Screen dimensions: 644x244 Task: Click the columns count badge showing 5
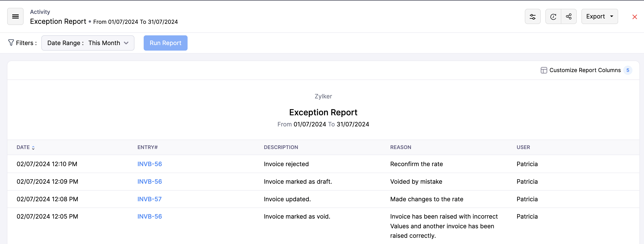click(628, 70)
